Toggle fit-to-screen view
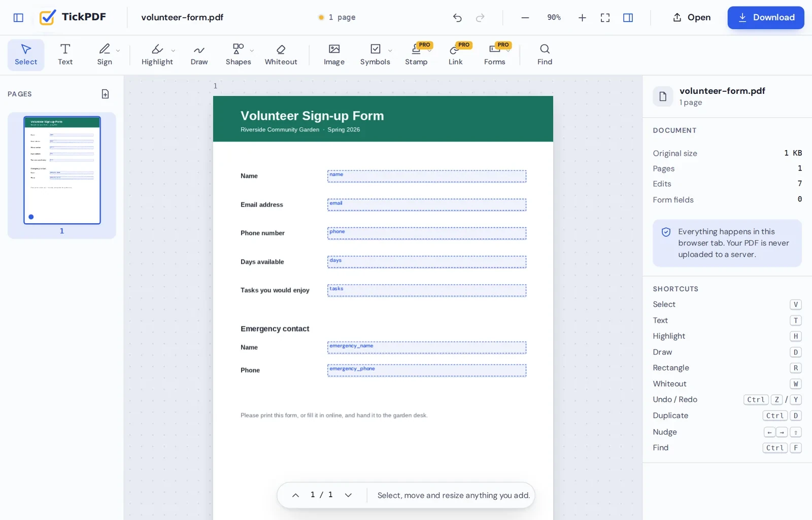Viewport: 812px width, 520px height. click(x=605, y=18)
